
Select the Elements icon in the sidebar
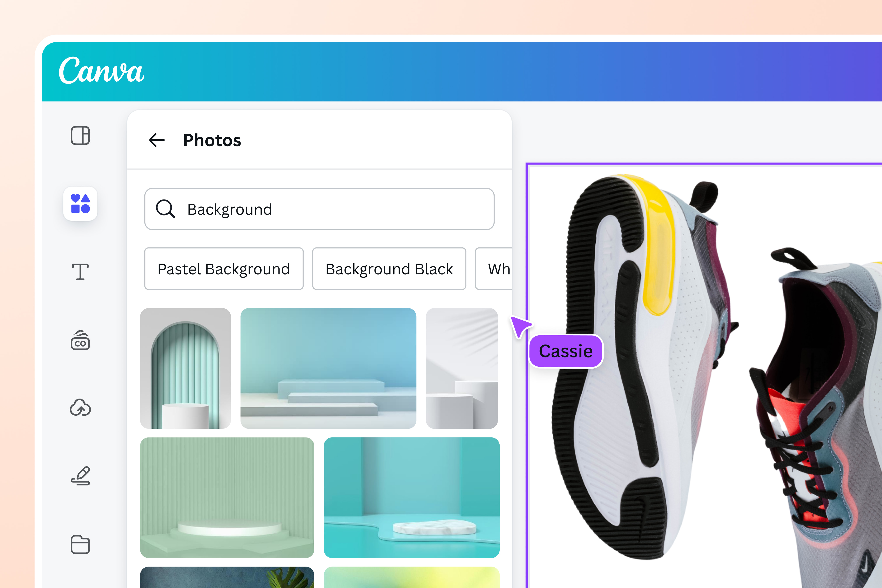[80, 205]
